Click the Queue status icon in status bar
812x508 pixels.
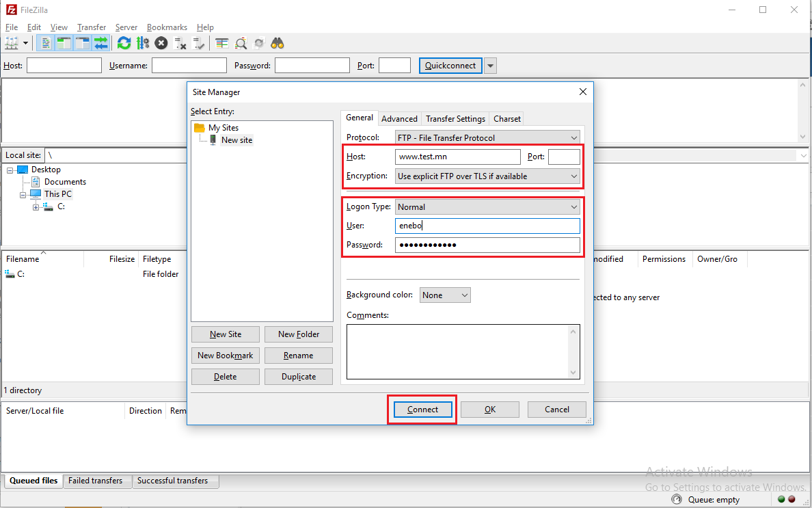point(676,499)
